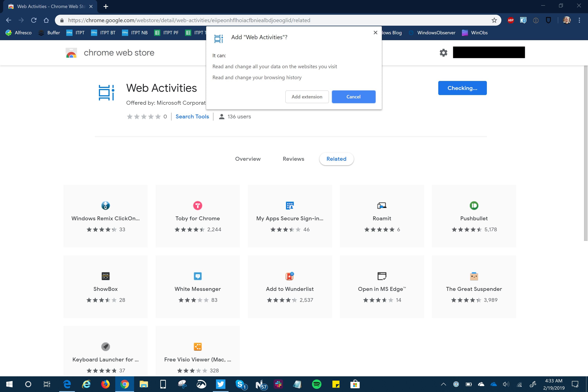Open the Alfresco bookmark
Image resolution: width=588 pixels, height=392 pixels.
click(18, 33)
